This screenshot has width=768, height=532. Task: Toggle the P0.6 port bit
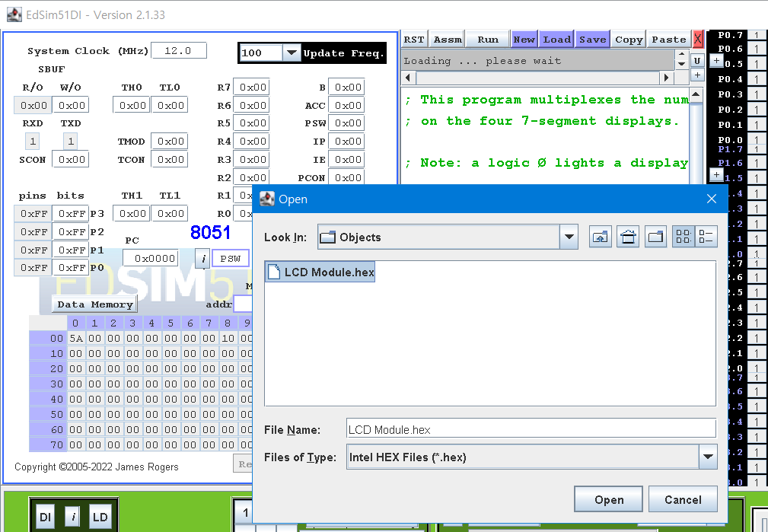click(x=757, y=49)
